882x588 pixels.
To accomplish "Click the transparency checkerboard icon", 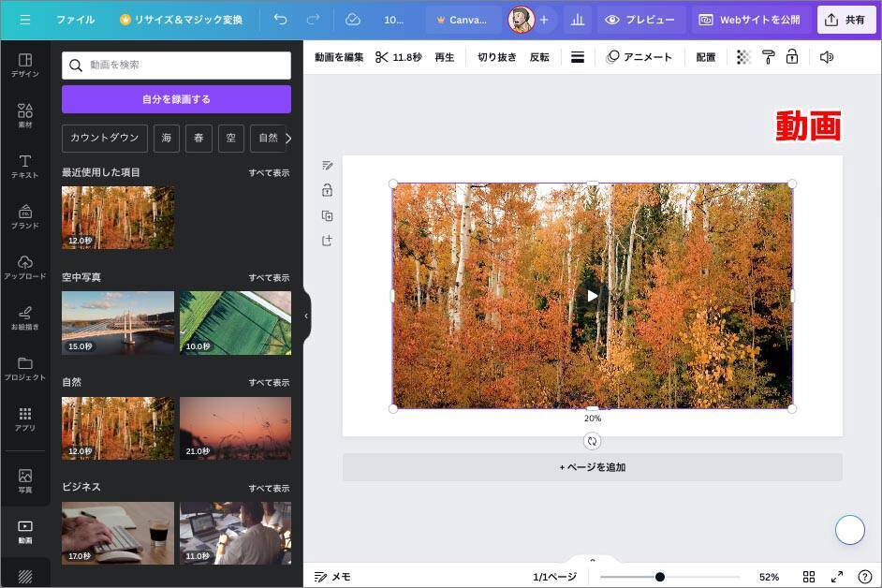I will (743, 57).
